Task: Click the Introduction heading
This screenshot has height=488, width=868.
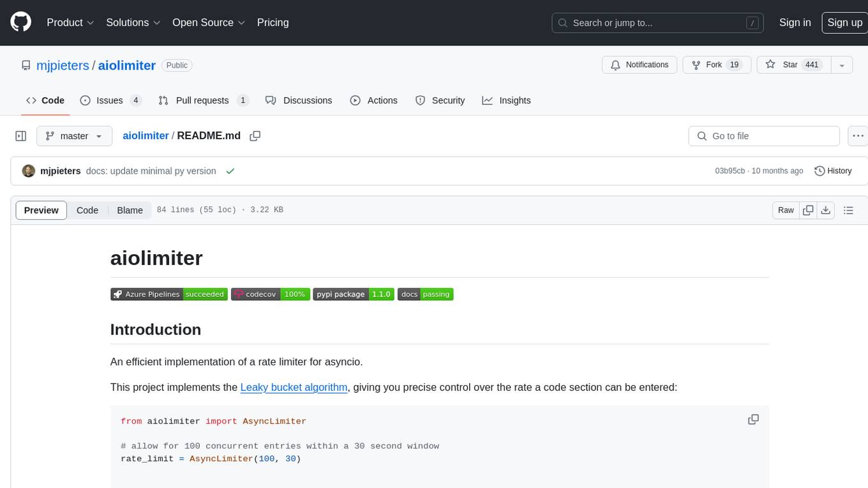Action: coord(156,330)
